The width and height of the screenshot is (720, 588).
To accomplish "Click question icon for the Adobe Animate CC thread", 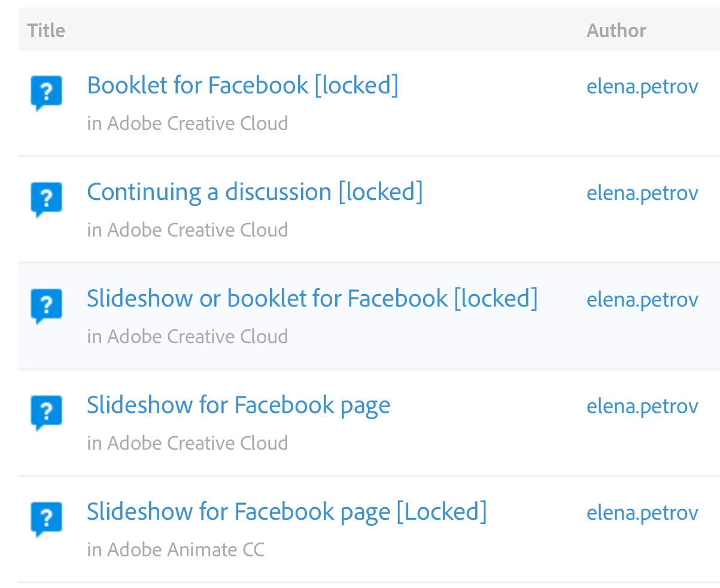I will pos(46,519).
